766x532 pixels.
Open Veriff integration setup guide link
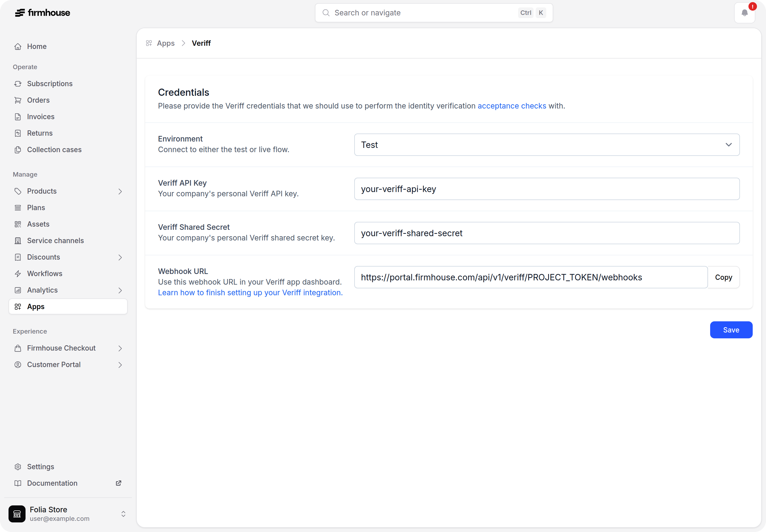[250, 292]
